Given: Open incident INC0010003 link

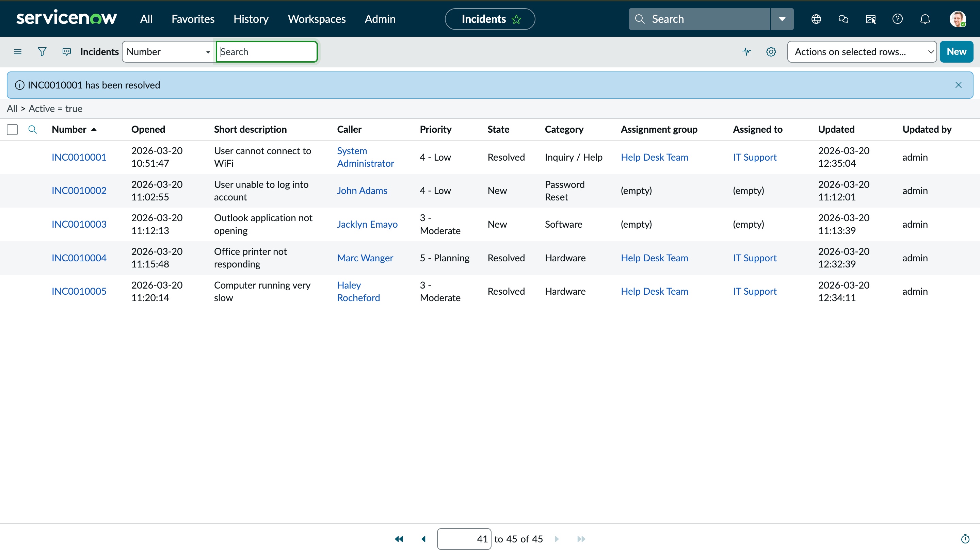Looking at the screenshot, I should tap(79, 224).
